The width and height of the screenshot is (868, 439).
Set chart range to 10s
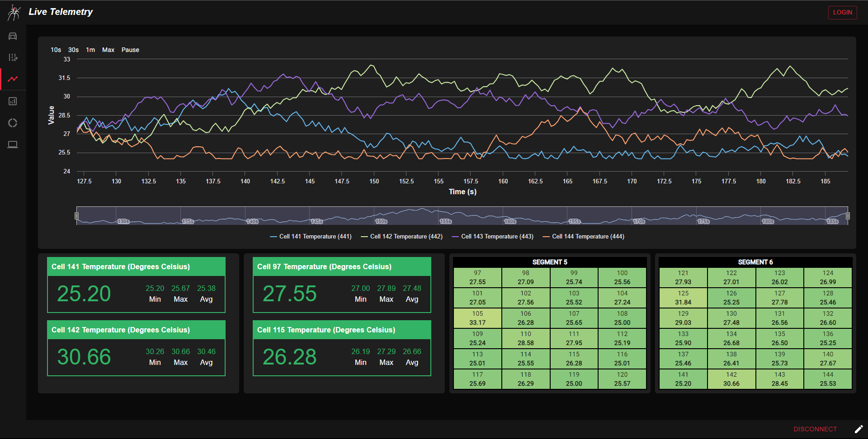56,50
